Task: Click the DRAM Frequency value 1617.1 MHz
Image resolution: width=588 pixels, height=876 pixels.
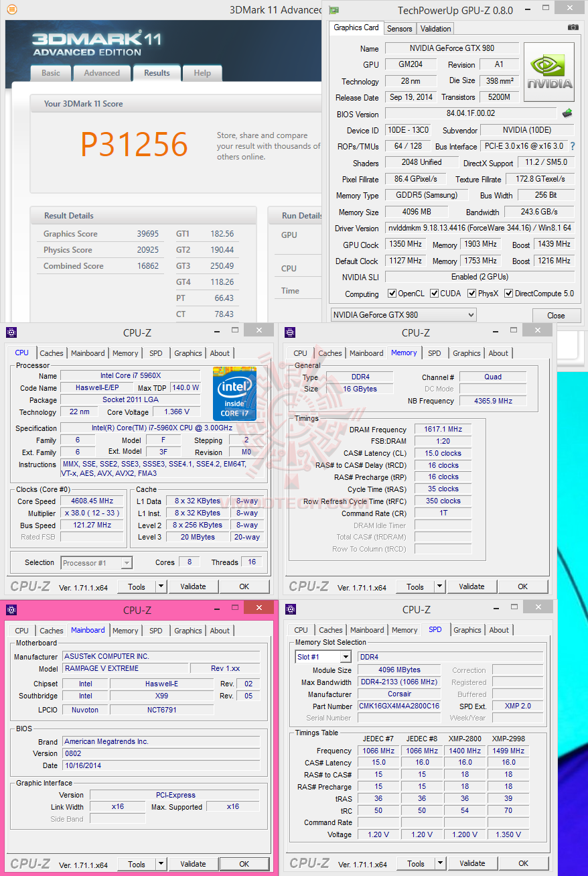Action: pos(443,429)
